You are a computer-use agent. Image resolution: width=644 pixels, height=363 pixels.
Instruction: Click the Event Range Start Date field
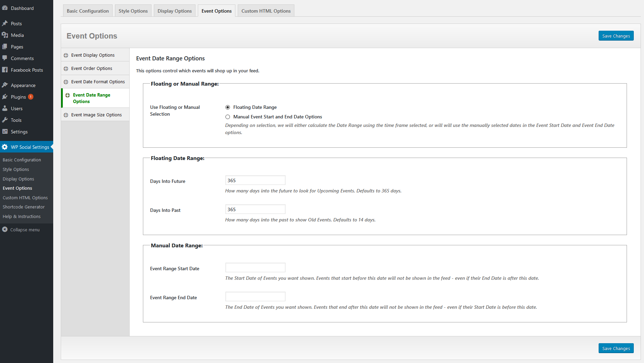[x=255, y=268]
